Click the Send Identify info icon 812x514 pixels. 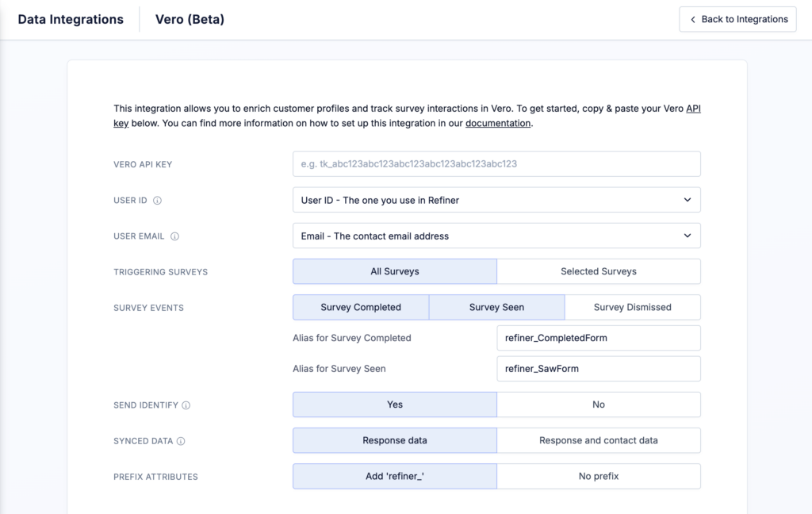[x=186, y=405]
